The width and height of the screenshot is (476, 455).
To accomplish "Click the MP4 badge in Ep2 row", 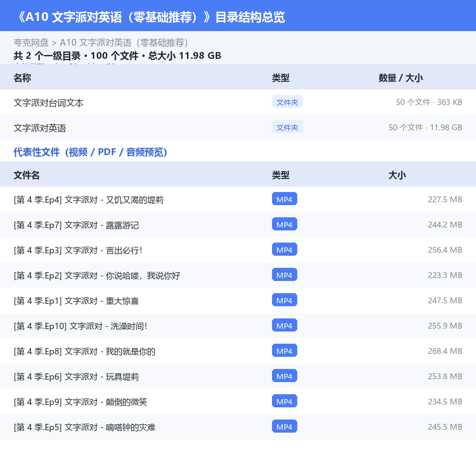I will pos(285,275).
